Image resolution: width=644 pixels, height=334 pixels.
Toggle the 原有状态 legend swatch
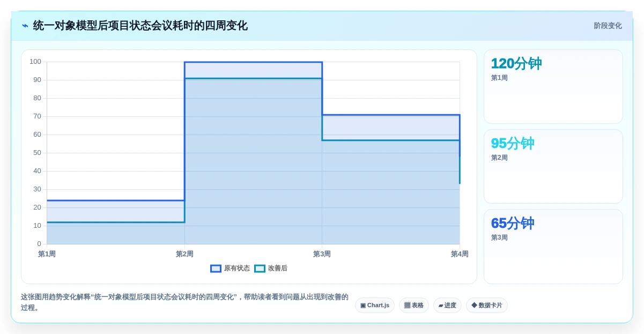[x=216, y=269]
